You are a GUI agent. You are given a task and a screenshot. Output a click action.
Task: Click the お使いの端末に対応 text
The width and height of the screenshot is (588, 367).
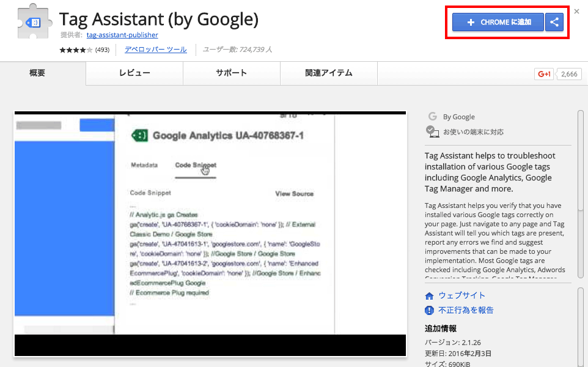(x=473, y=132)
